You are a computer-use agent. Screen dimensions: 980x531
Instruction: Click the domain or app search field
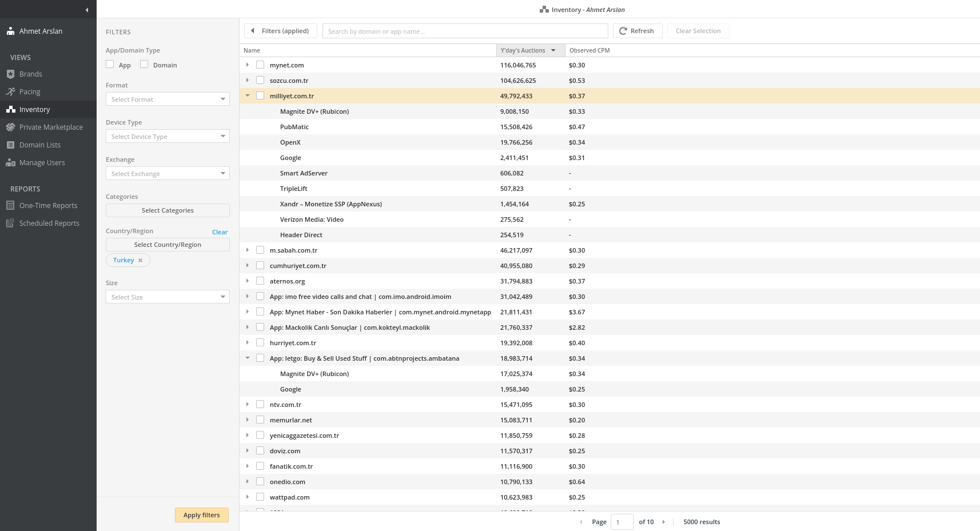465,31
